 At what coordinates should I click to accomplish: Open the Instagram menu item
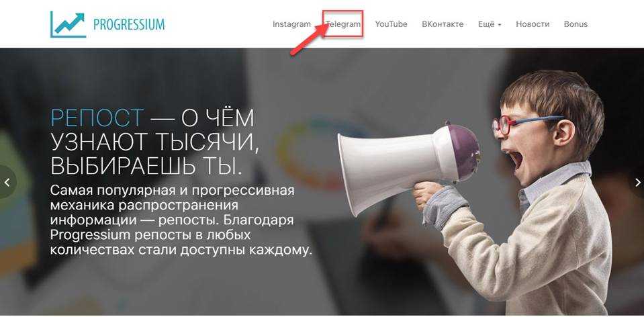click(291, 24)
